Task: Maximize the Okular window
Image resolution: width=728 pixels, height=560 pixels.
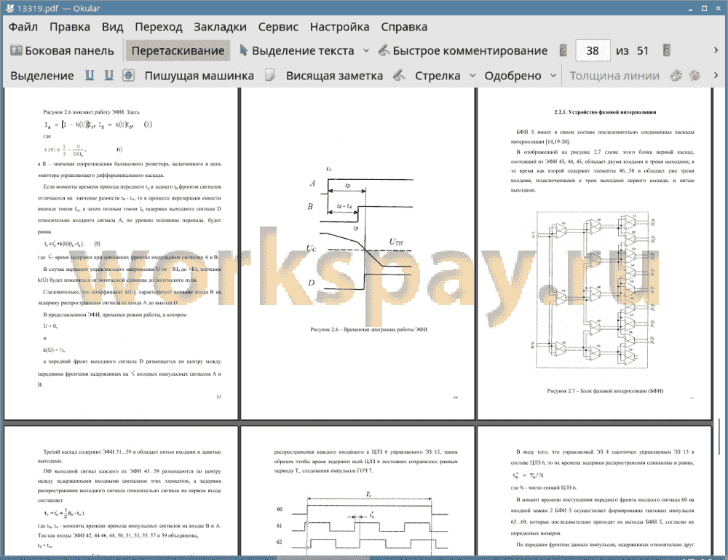Action: 704,8
